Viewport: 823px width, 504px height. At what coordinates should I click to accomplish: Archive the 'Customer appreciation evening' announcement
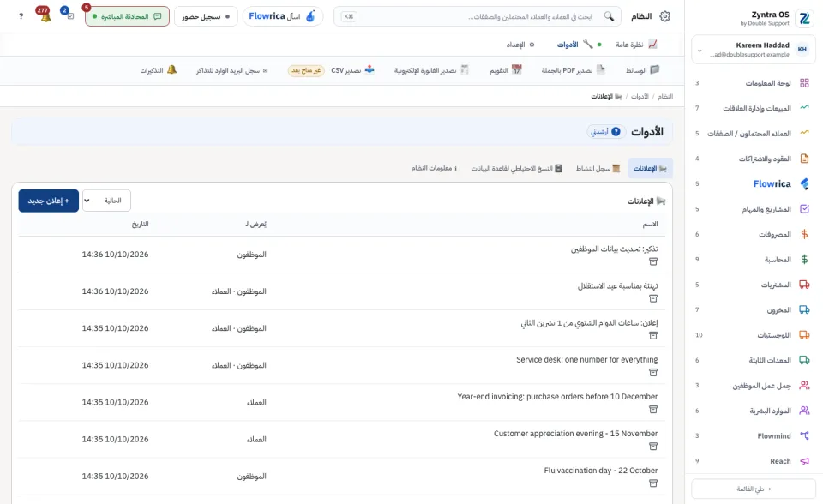pyautogui.click(x=653, y=447)
